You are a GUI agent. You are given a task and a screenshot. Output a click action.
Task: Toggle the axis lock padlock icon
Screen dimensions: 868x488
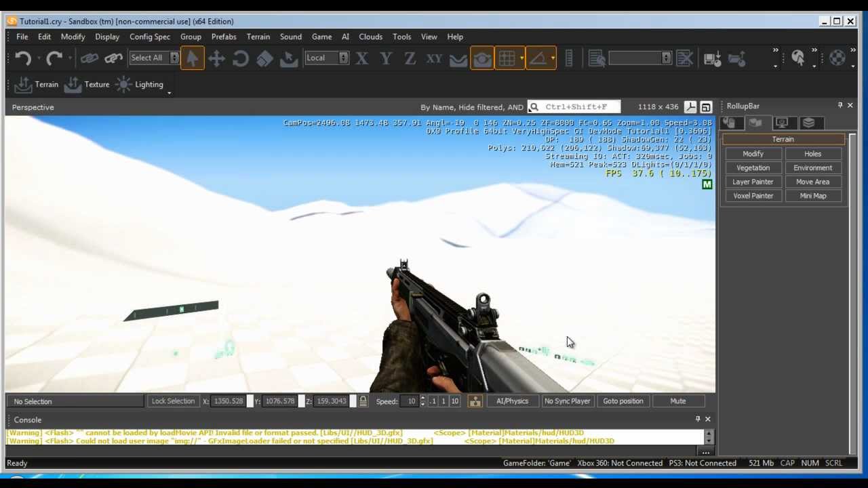[363, 401]
